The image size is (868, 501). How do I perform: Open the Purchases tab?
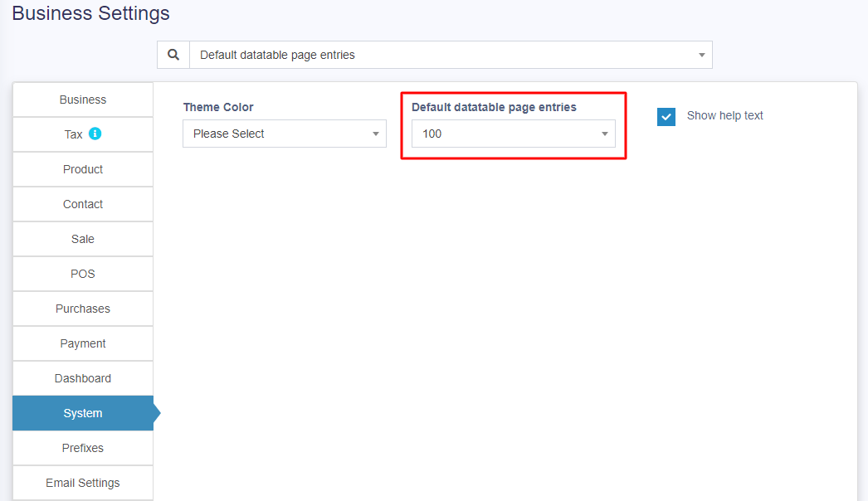83,309
